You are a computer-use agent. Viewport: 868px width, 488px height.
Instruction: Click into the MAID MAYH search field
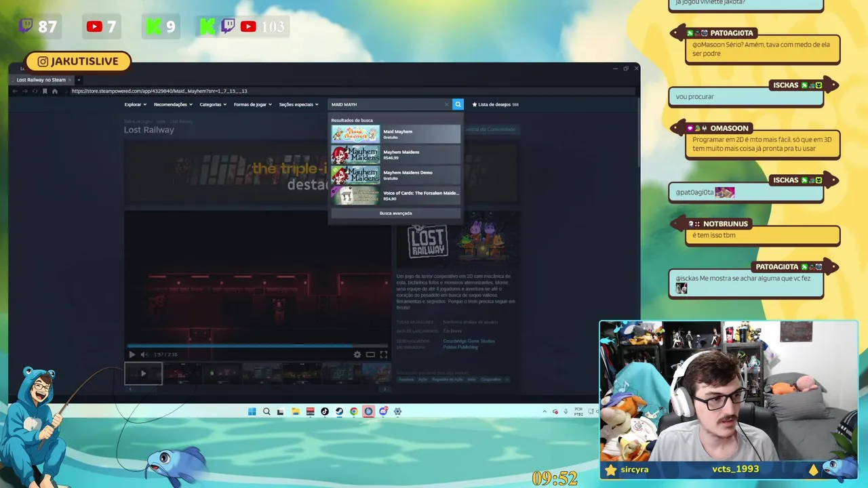pos(387,104)
